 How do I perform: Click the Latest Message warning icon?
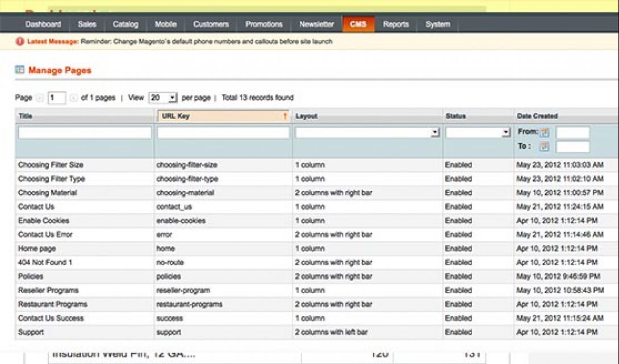click(20, 41)
